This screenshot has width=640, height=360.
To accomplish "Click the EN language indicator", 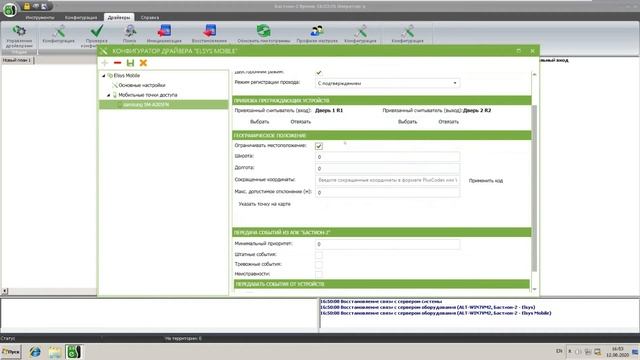I will 559,351.
